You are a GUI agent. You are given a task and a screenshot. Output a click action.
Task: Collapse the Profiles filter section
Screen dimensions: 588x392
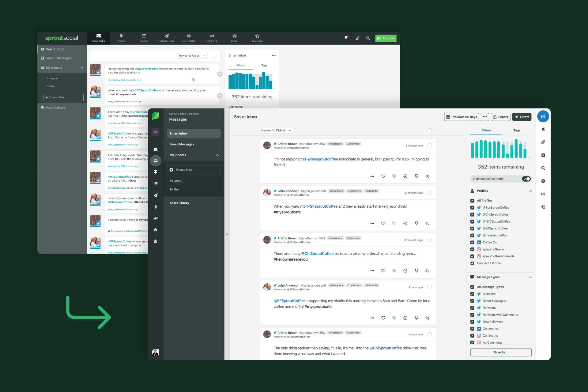(x=530, y=191)
